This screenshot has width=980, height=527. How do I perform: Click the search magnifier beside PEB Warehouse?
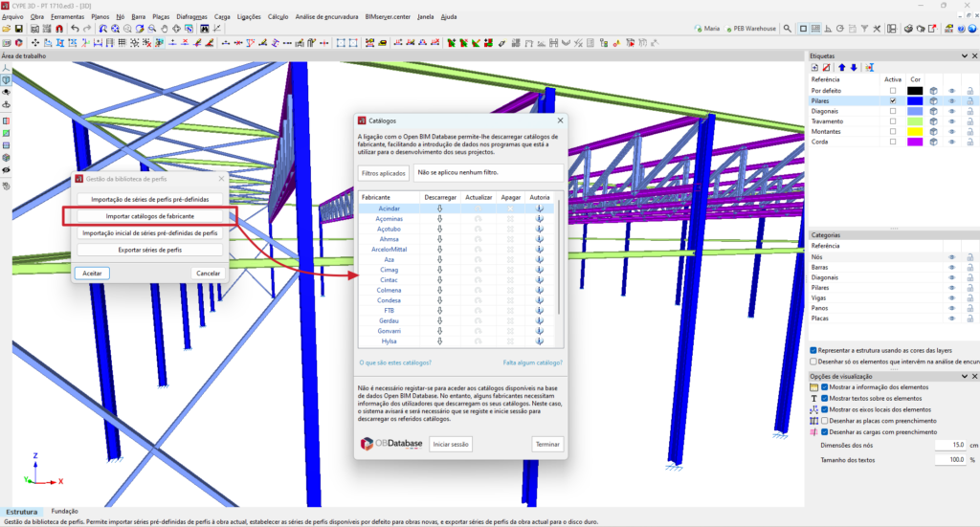[788, 30]
